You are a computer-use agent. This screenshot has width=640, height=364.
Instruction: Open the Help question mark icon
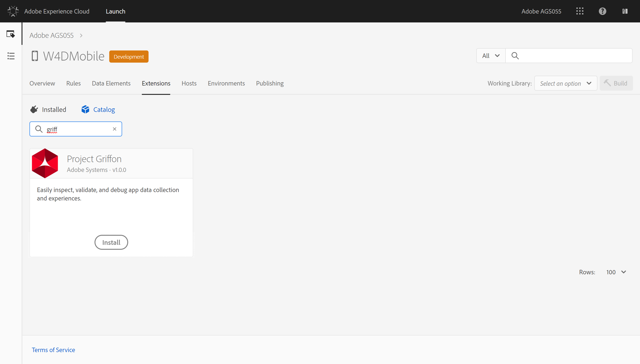(x=602, y=11)
